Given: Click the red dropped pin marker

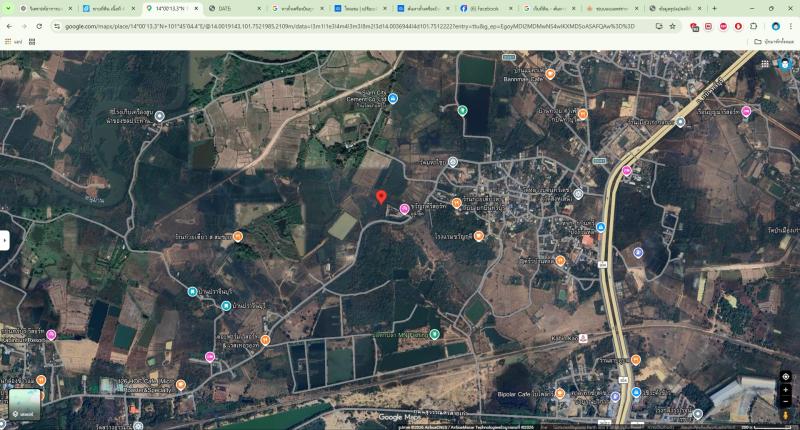Looking at the screenshot, I should click(381, 197).
